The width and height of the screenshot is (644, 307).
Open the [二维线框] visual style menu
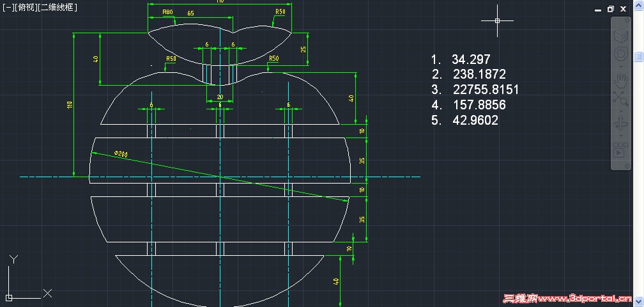57,7
